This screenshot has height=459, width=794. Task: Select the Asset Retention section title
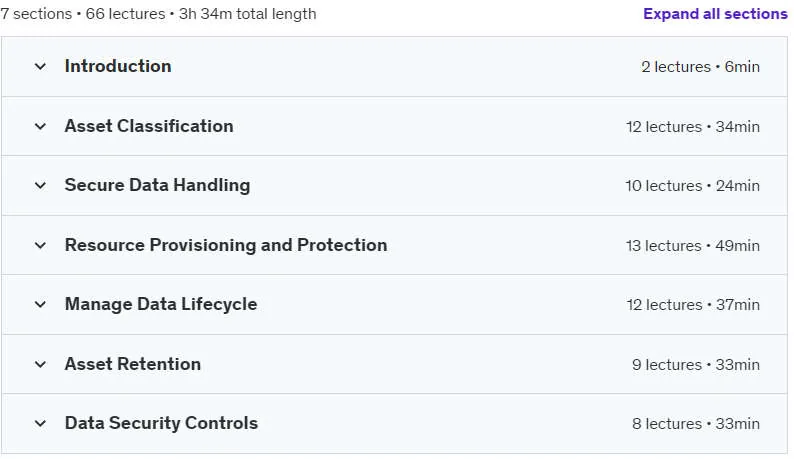point(133,364)
